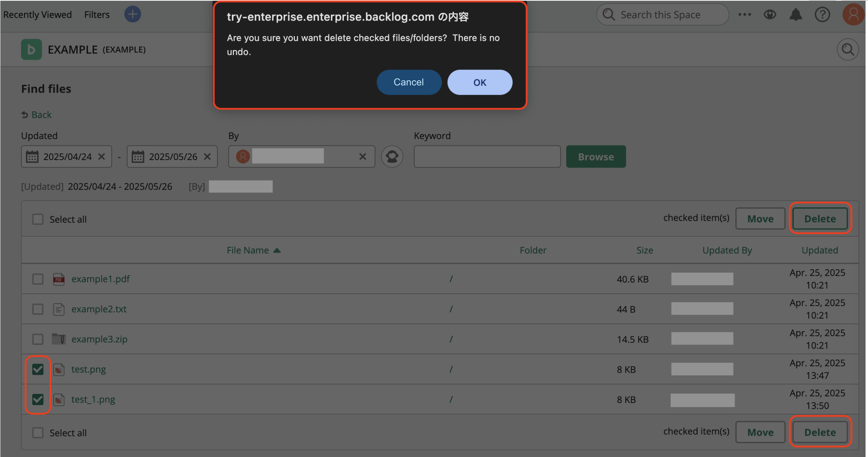Viewport: 868px width, 457px height.
Task: Sort by File Name arrow
Action: 277,250
